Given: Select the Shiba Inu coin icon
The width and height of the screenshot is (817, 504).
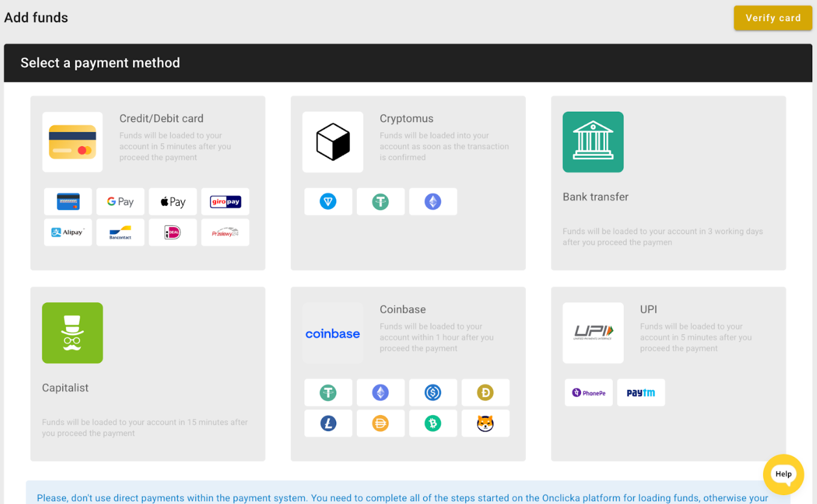Looking at the screenshot, I should coord(485,423).
